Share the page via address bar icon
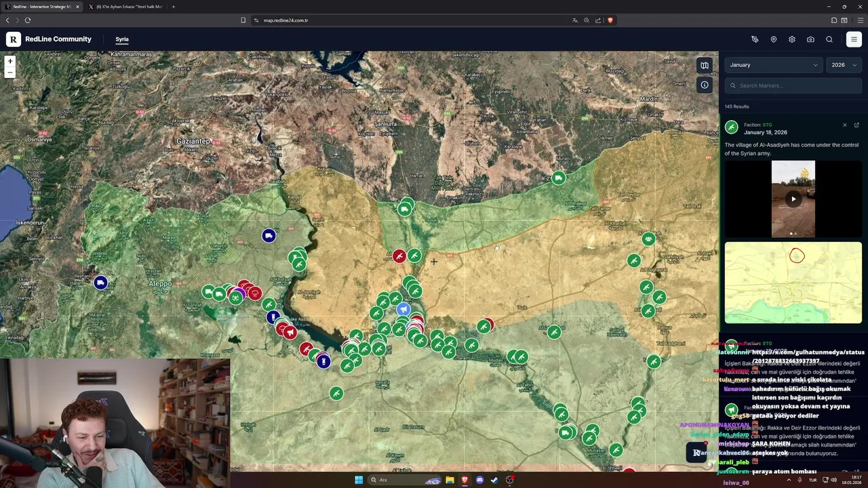The width and height of the screenshot is (868, 488). tap(598, 20)
